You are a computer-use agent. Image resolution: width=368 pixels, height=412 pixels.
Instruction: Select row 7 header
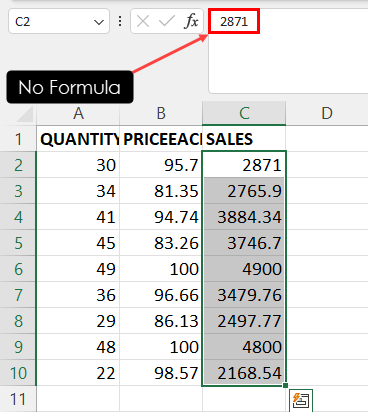pyautogui.click(x=18, y=295)
